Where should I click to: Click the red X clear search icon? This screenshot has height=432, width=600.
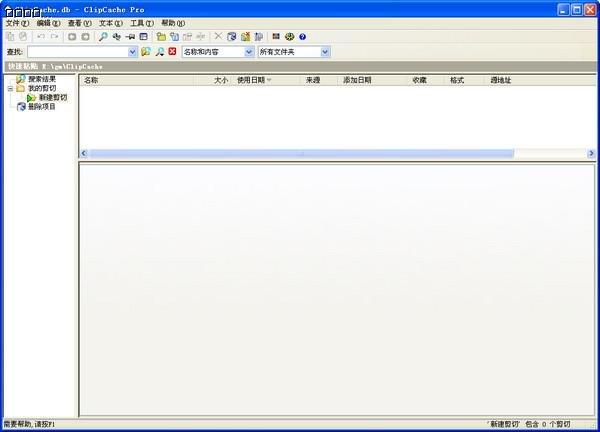click(x=172, y=51)
